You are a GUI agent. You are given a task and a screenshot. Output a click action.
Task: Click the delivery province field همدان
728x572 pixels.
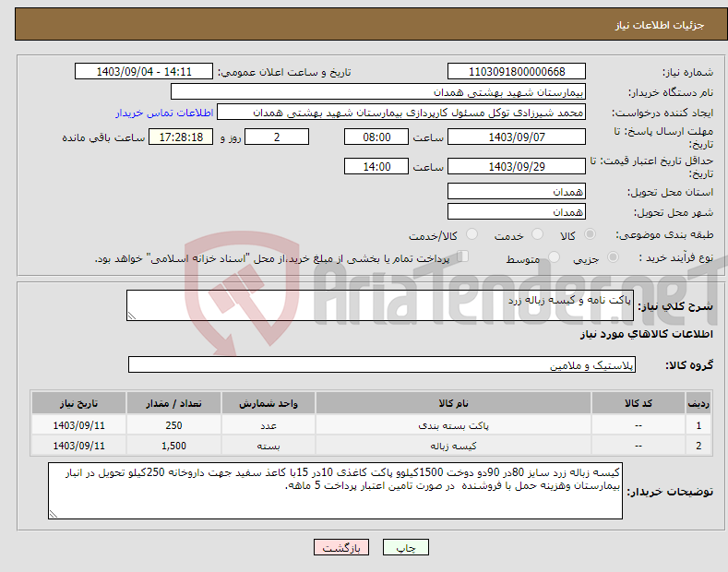(x=517, y=191)
